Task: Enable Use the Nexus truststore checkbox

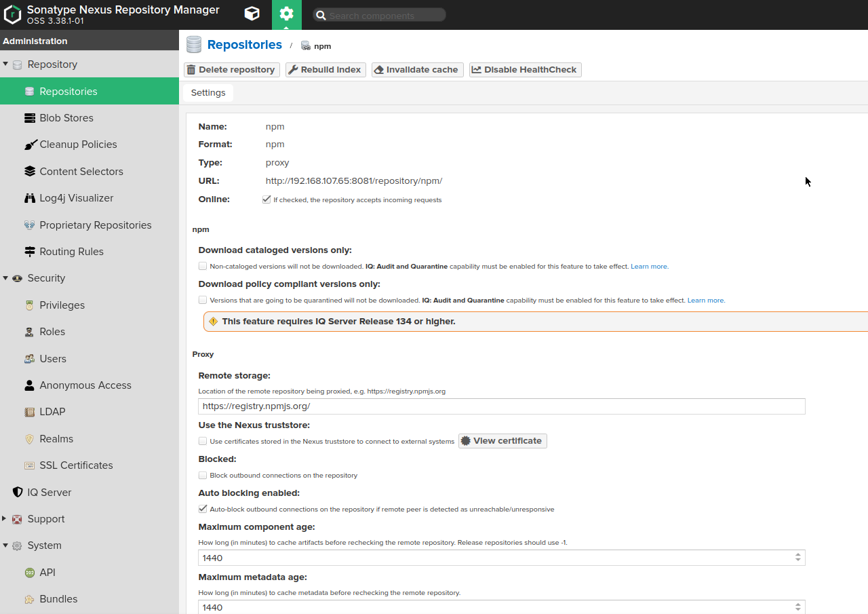Action: [203, 441]
